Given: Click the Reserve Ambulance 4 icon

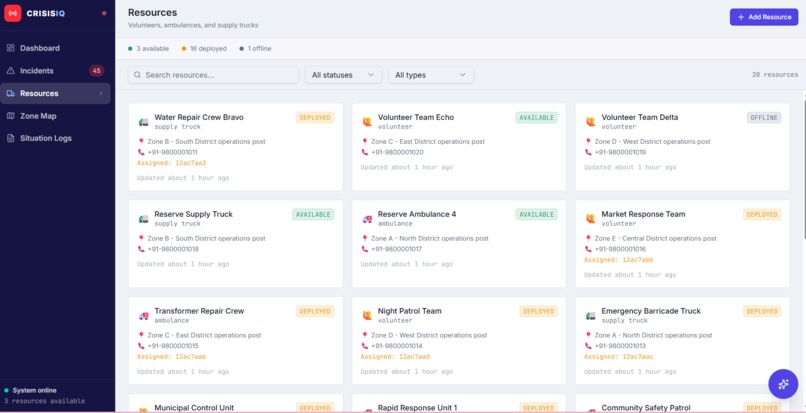Looking at the screenshot, I should click(367, 219).
